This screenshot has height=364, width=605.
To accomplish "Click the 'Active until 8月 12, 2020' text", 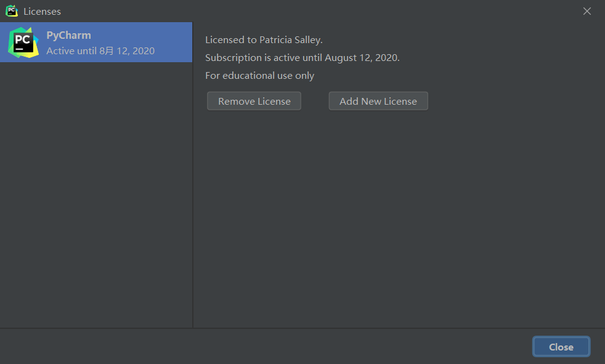I will coord(100,51).
